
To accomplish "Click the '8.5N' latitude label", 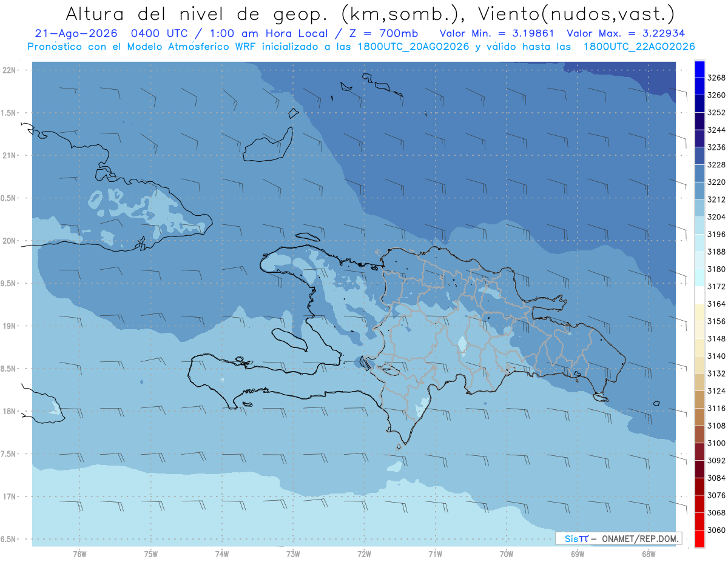I will point(8,369).
